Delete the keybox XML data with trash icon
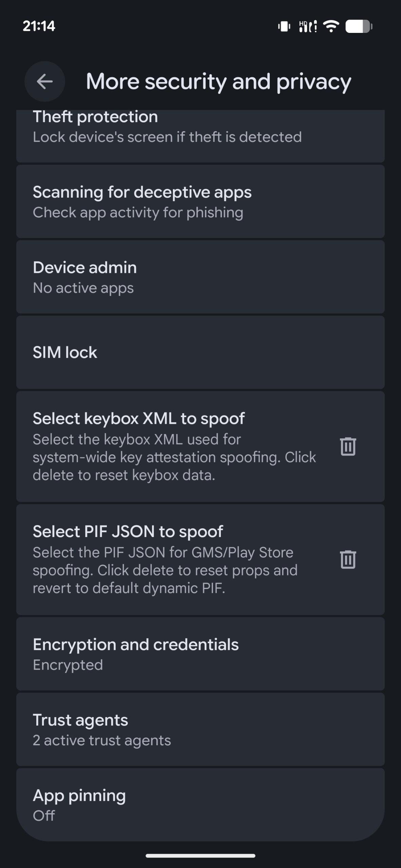 (348, 447)
